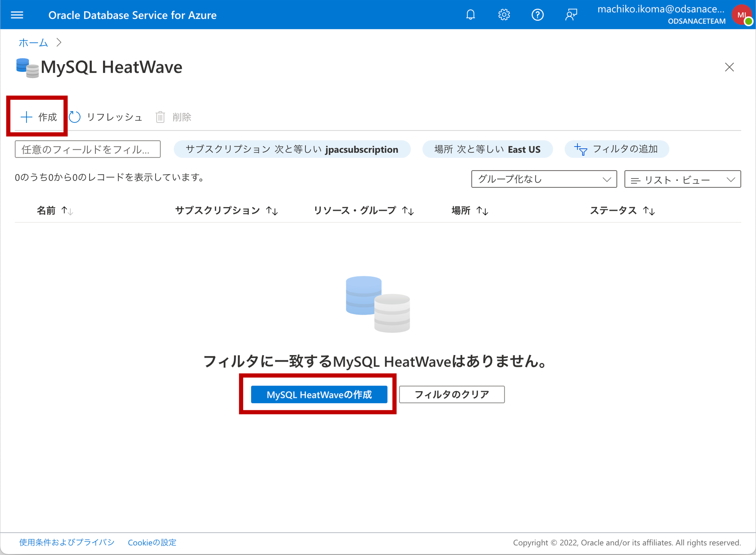Sort by サブスクリプション column
Viewport: 756px width, 555px height.
tap(218, 211)
